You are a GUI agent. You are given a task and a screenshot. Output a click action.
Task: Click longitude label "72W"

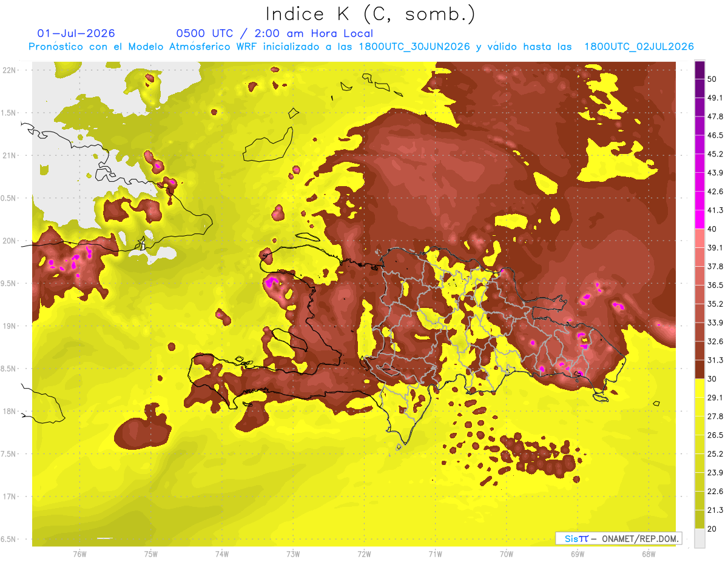pos(364,554)
